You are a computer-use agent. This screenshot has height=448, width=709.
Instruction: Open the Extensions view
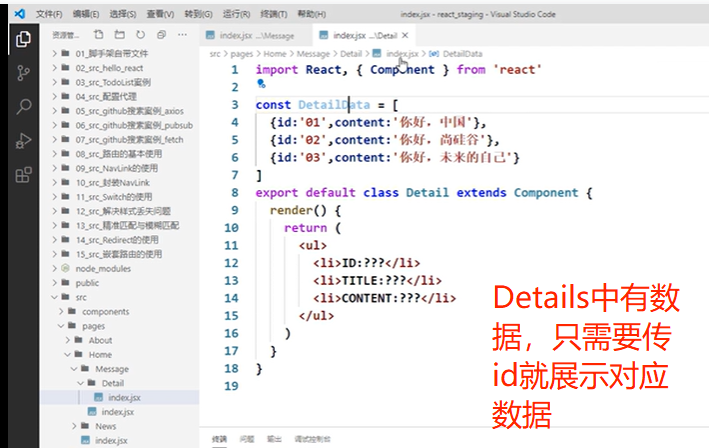(23, 174)
